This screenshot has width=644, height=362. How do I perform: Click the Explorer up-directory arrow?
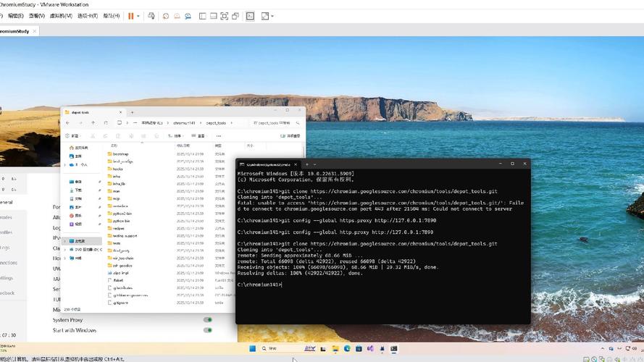[93, 123]
